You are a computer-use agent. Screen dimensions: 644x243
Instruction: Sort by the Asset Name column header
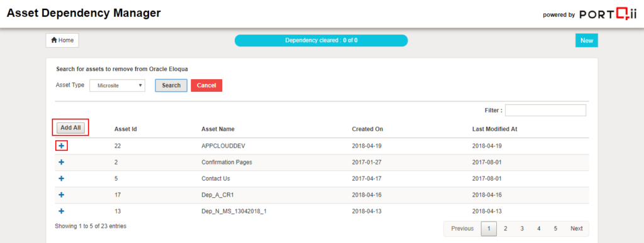[218, 129]
